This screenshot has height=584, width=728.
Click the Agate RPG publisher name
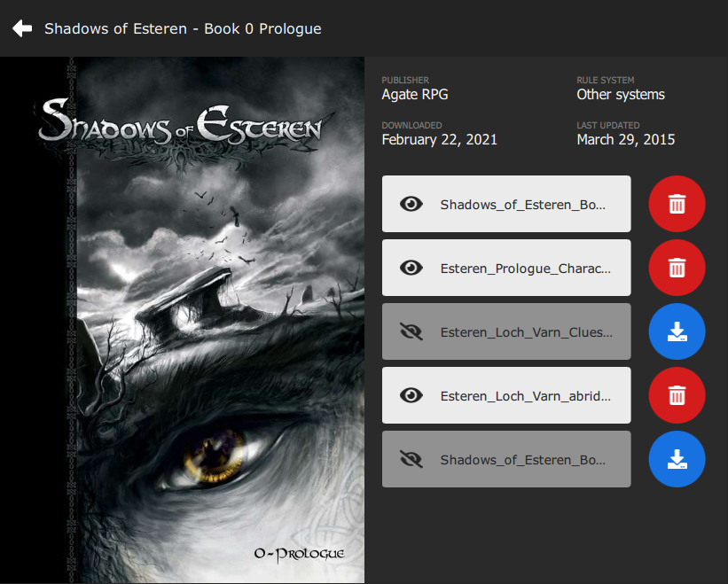click(415, 94)
